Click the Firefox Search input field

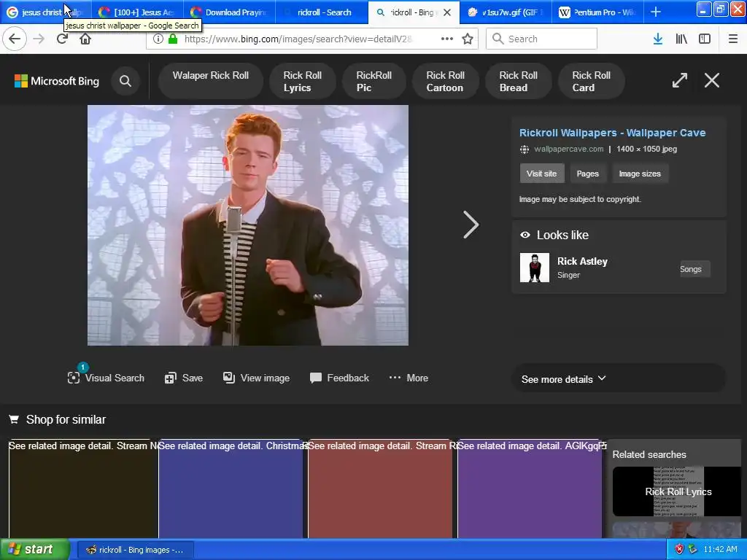(542, 39)
